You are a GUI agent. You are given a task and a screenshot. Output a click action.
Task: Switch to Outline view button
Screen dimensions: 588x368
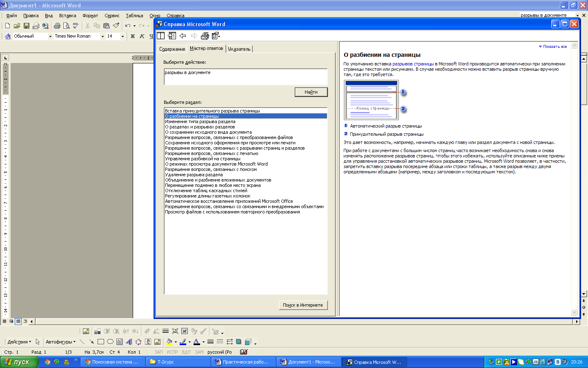(x=25, y=321)
